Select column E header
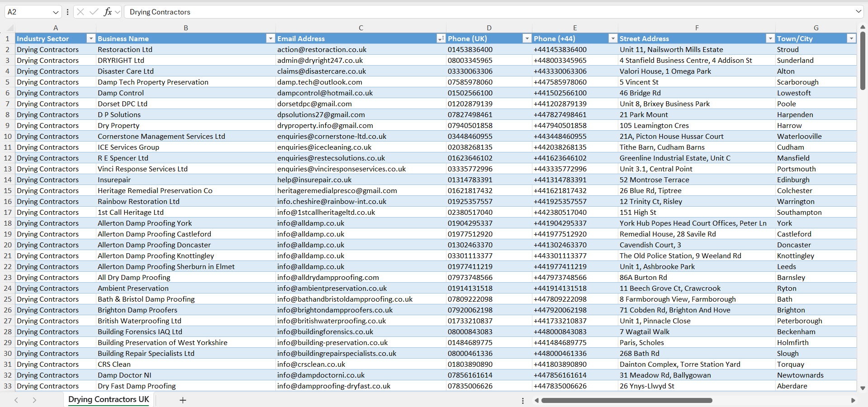This screenshot has height=407, width=868. [575, 28]
